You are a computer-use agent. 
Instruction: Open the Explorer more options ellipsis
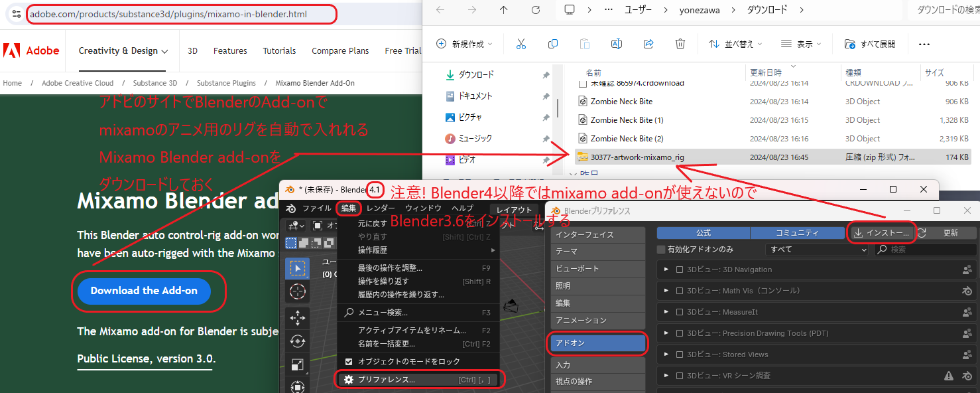(924, 44)
